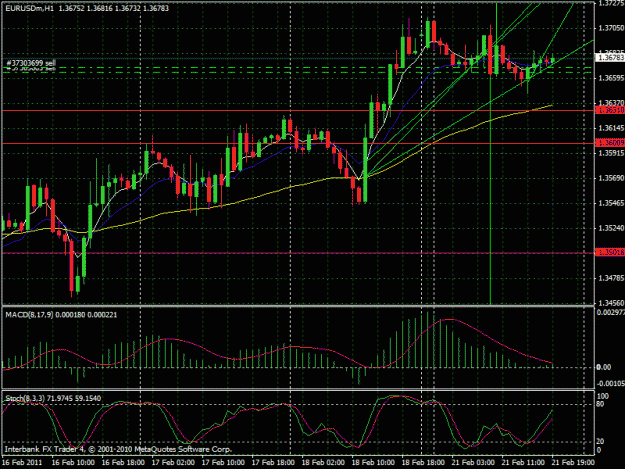Click time axis label 16 Feb 18:00
This screenshot has width=625, height=469.
click(x=123, y=463)
